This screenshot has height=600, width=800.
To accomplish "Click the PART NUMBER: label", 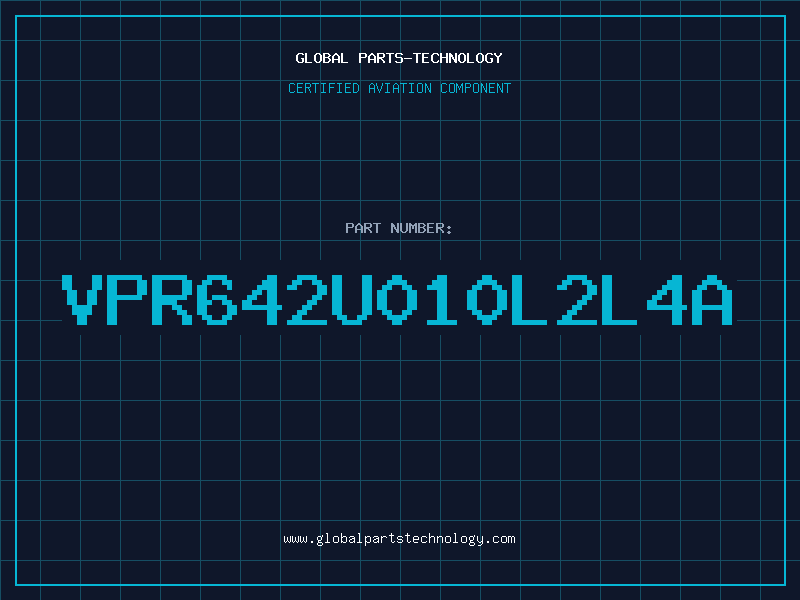I will point(399,228).
